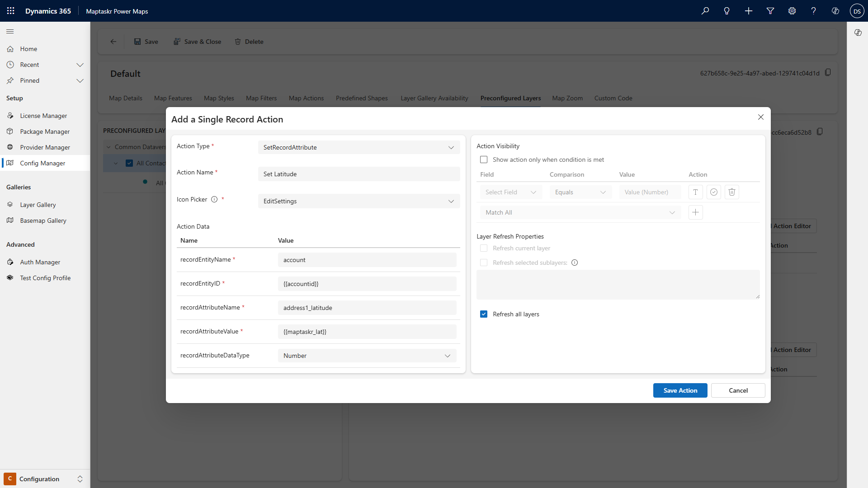Open the Action Type dropdown

[359, 147]
